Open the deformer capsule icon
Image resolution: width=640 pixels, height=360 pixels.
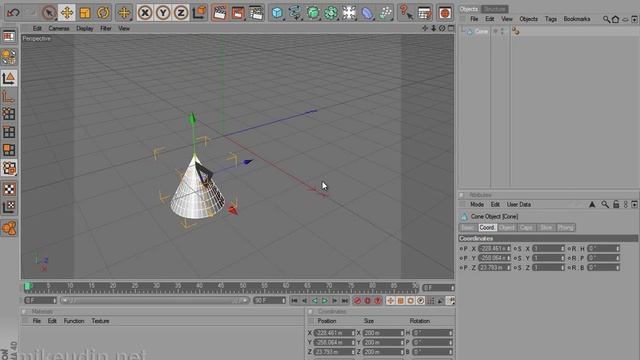367,13
